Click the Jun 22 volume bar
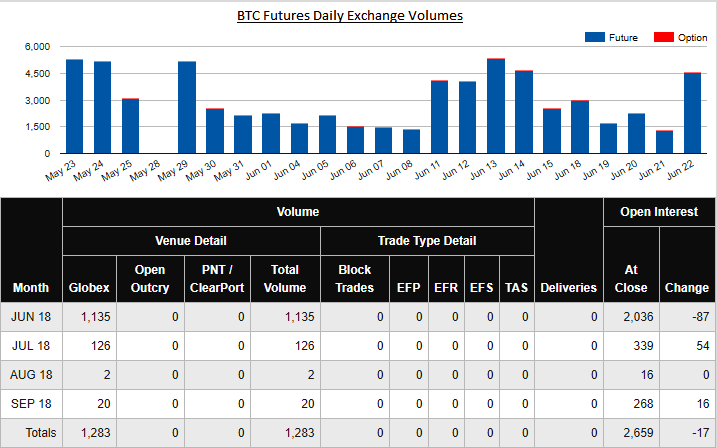This screenshot has height=448, width=717. pyautogui.click(x=692, y=113)
